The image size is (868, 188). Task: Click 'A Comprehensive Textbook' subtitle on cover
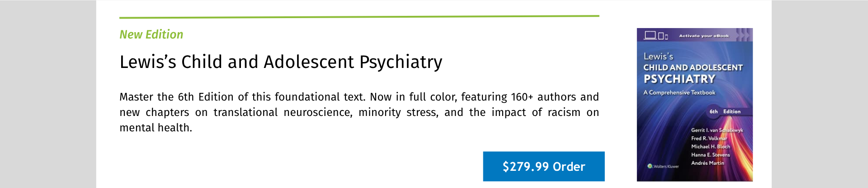pyautogui.click(x=679, y=93)
